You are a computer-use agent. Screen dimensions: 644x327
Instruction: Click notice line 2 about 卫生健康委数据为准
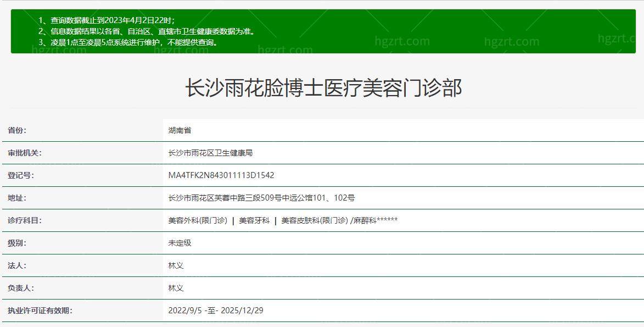[147, 31]
